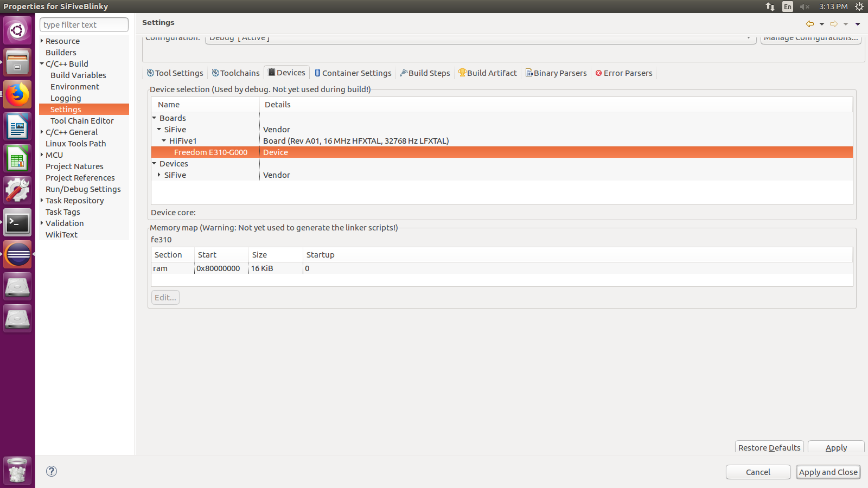
Task: Select Freedom E310-G000 device row
Action: (x=502, y=152)
